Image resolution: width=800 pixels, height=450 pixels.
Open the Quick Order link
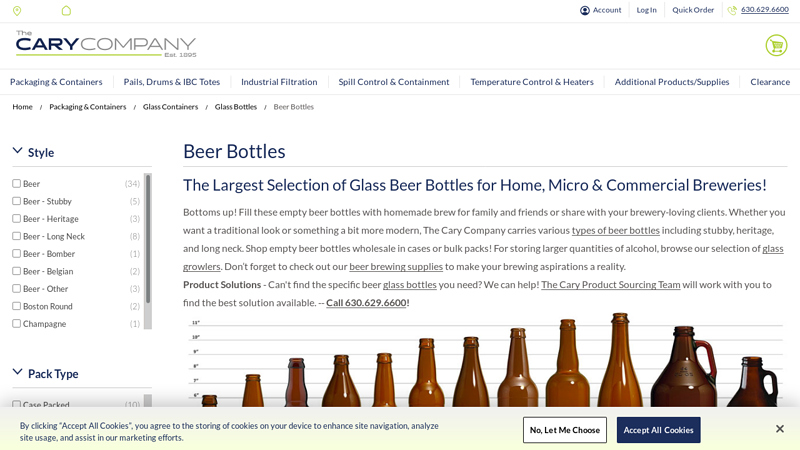pos(693,10)
